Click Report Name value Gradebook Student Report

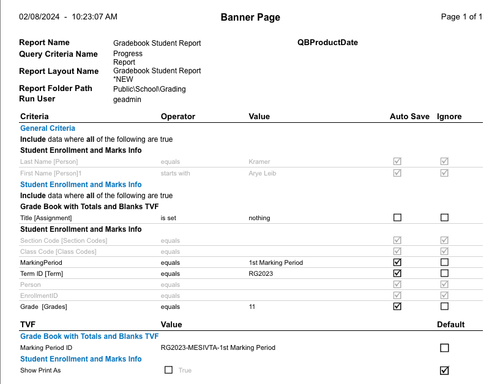157,43
